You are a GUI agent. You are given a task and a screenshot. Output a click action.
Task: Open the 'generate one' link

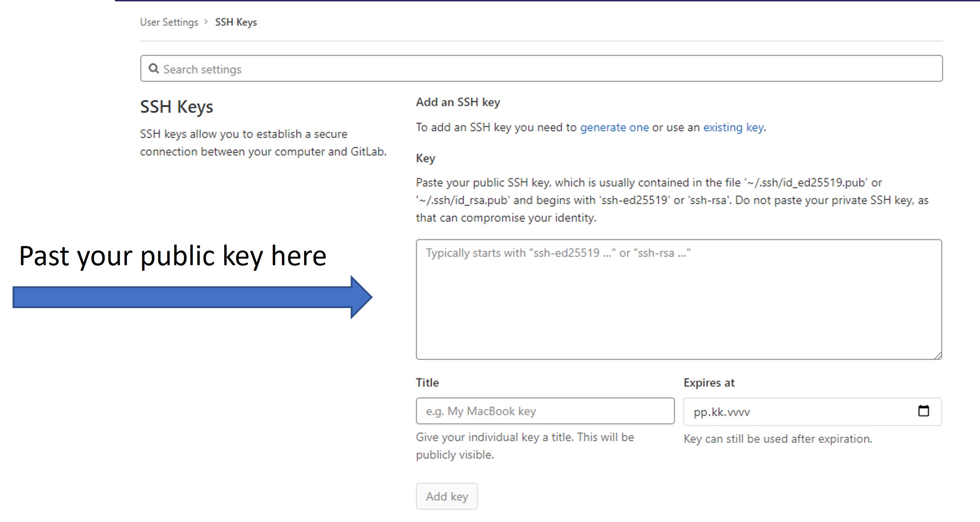click(x=615, y=127)
